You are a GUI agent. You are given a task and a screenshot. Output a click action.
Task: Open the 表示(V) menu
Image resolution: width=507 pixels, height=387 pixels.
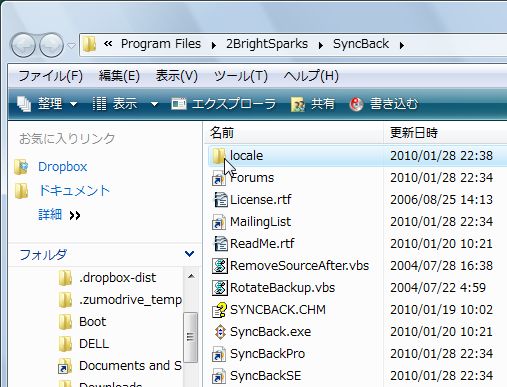click(177, 76)
